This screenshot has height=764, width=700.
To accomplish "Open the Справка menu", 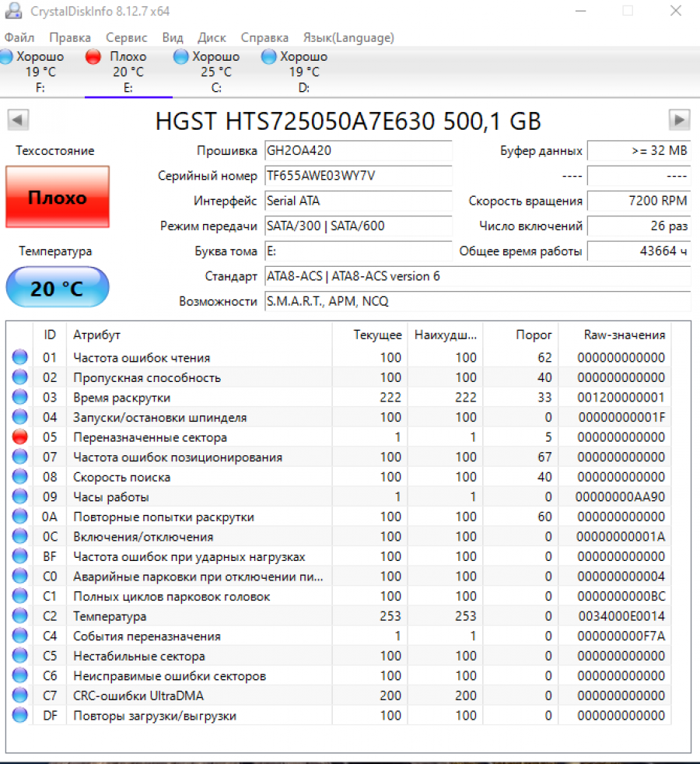I will point(264,37).
